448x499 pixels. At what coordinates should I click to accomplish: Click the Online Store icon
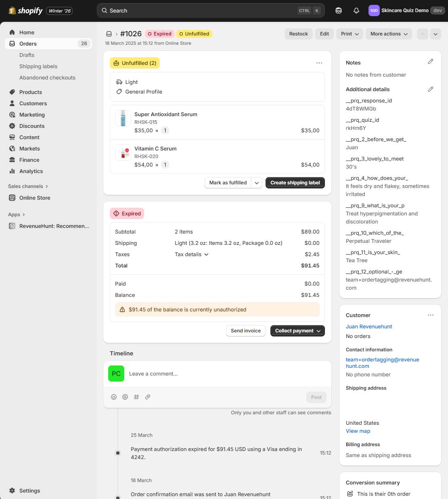coord(12,198)
